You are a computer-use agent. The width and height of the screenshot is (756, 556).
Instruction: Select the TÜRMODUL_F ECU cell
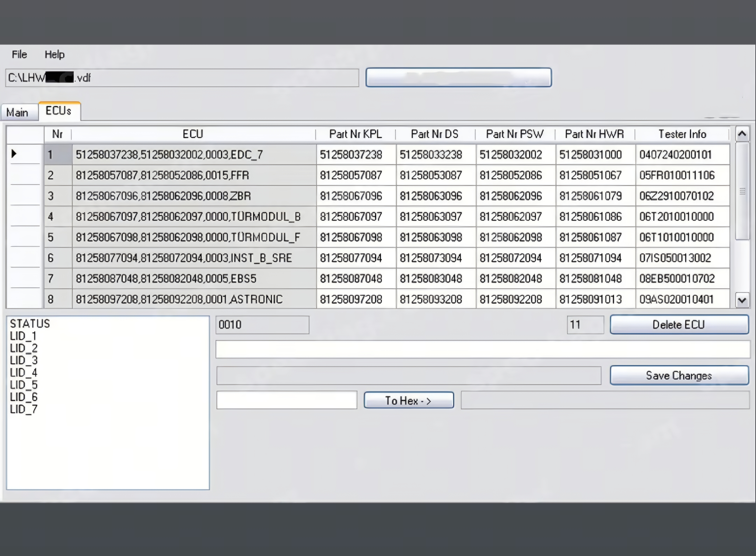(194, 237)
